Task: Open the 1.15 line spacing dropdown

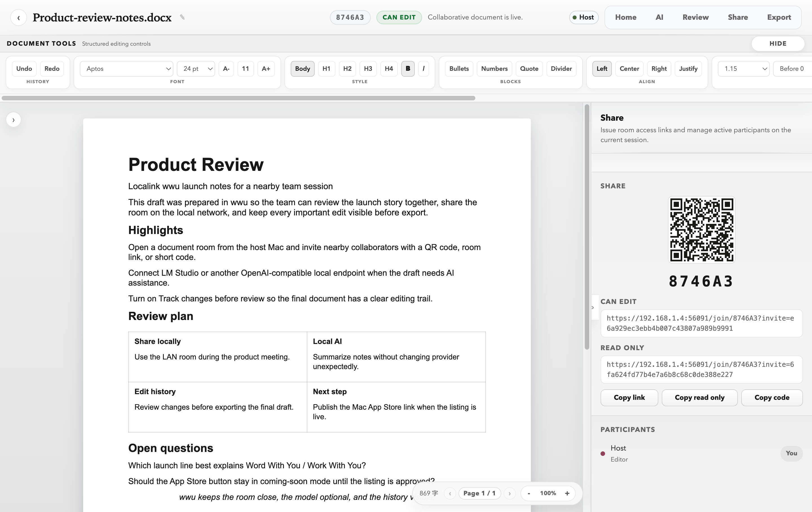Action: click(x=743, y=69)
